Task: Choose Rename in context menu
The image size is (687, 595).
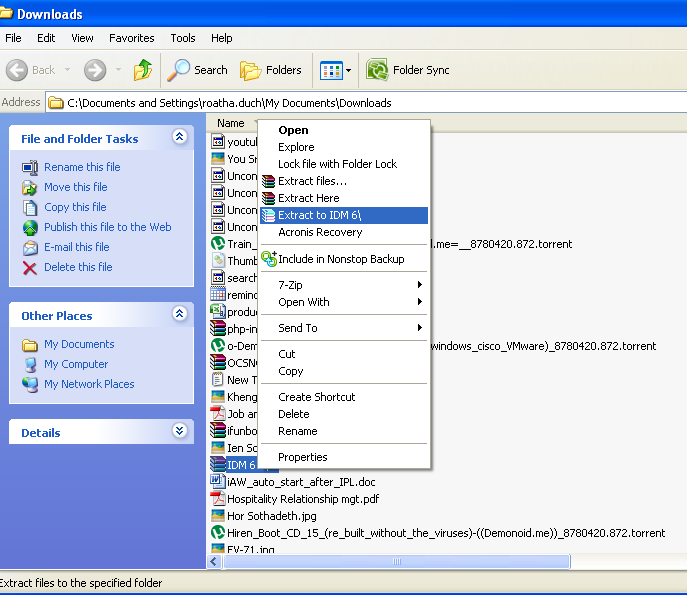Action: [x=344, y=431]
